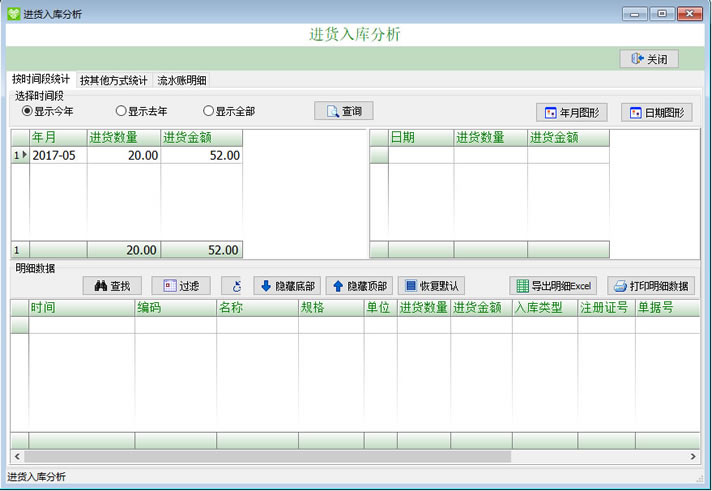The width and height of the screenshot is (712, 491).
Task: Switch to the 按时间段统计 tab
Action: coord(41,79)
